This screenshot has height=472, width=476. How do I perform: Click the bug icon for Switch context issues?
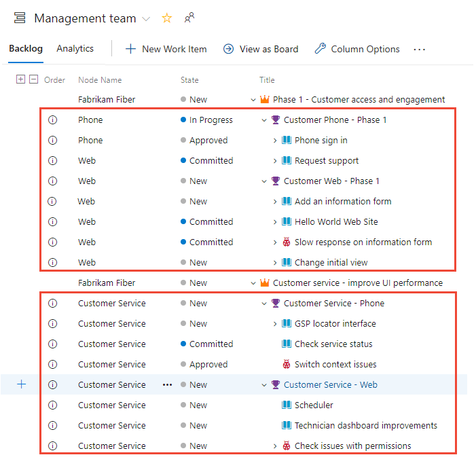click(287, 365)
